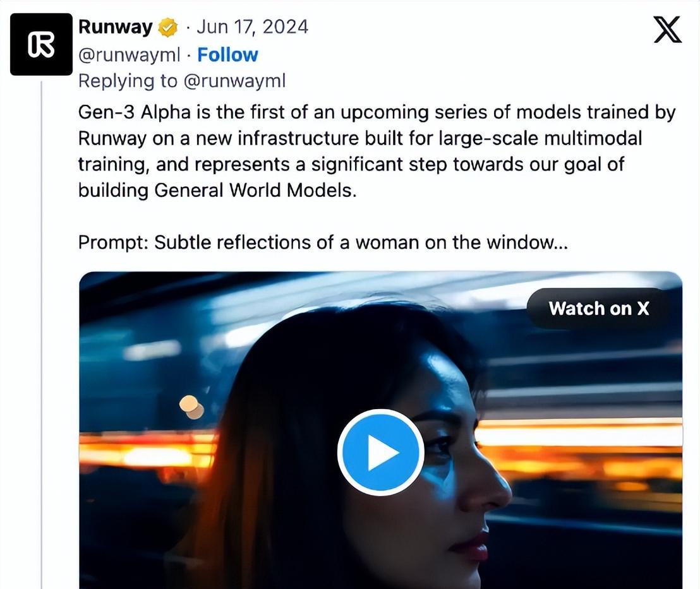Click the vertical thread line below avatar

point(42,335)
